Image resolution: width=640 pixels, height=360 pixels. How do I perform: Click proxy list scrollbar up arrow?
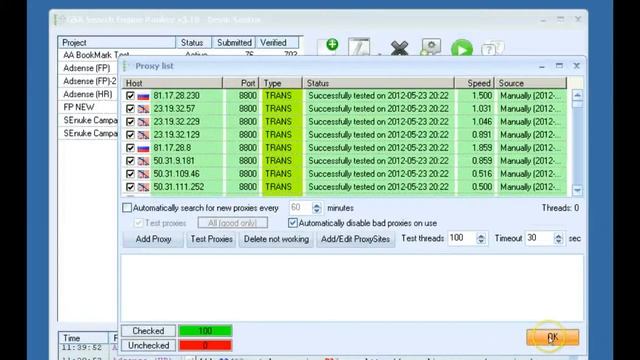coord(577,96)
